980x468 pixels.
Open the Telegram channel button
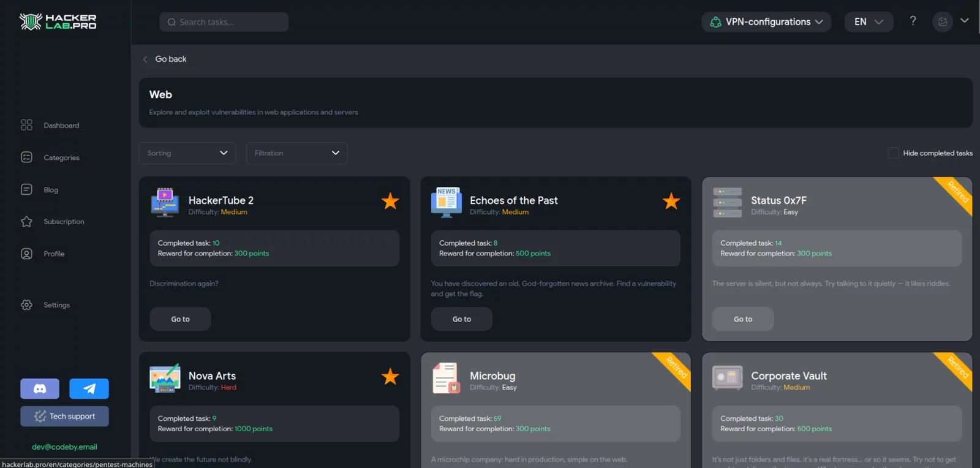click(x=89, y=388)
